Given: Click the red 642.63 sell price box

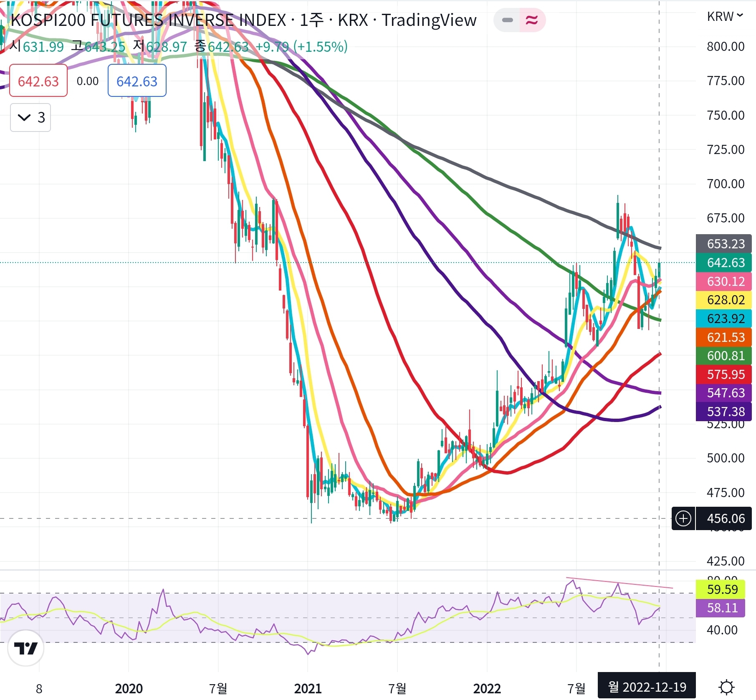Looking at the screenshot, I should pyautogui.click(x=38, y=81).
